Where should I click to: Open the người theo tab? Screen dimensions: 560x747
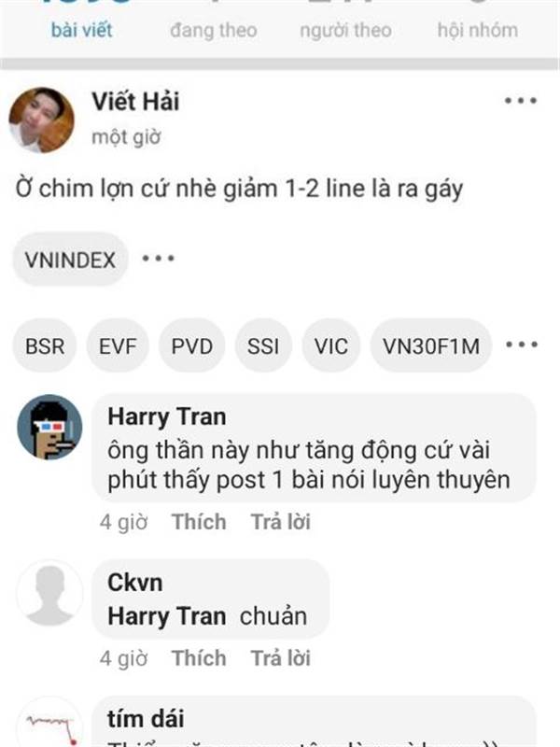coord(345,31)
